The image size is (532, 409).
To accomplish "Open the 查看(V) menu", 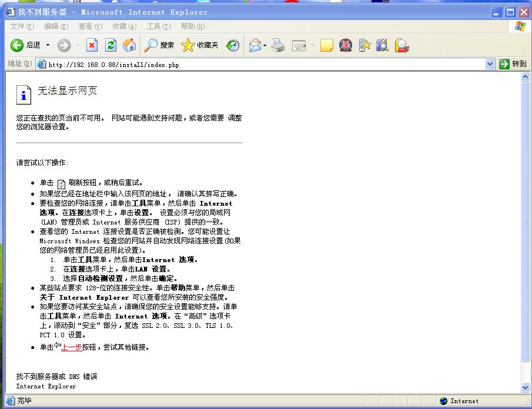I will click(x=91, y=26).
